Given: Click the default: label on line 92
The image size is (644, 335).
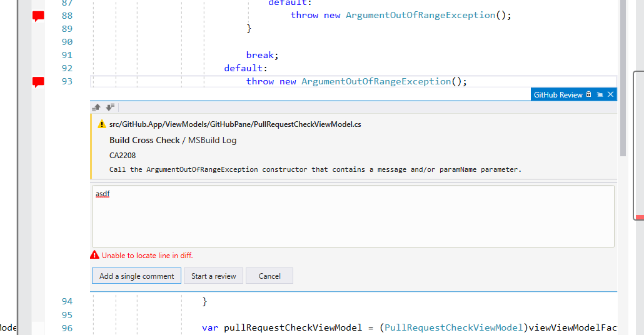Looking at the screenshot, I should click(x=246, y=68).
